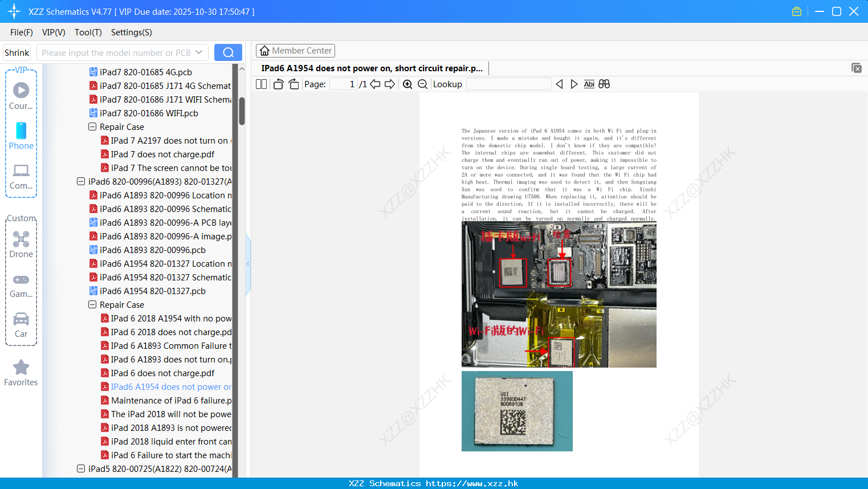Find next lookup result

pyautogui.click(x=574, y=84)
